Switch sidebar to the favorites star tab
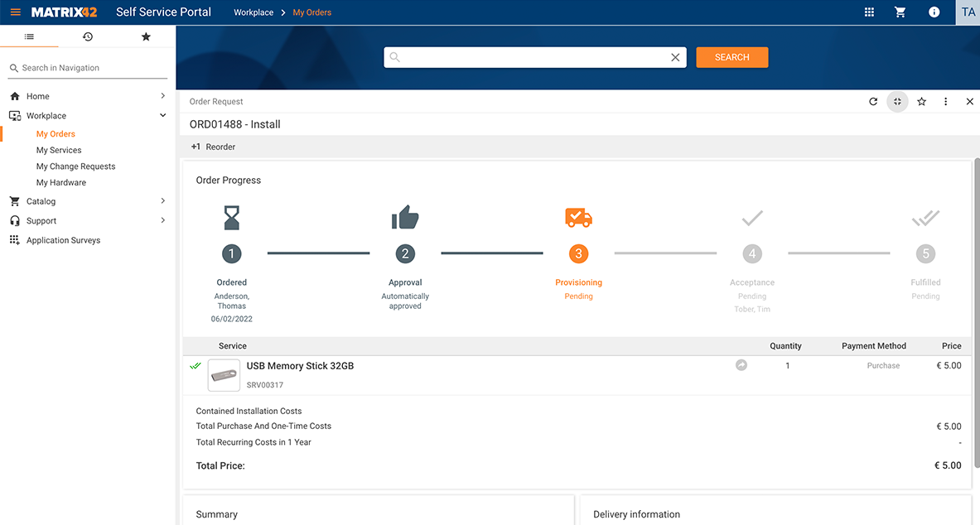980x525 pixels. (146, 36)
